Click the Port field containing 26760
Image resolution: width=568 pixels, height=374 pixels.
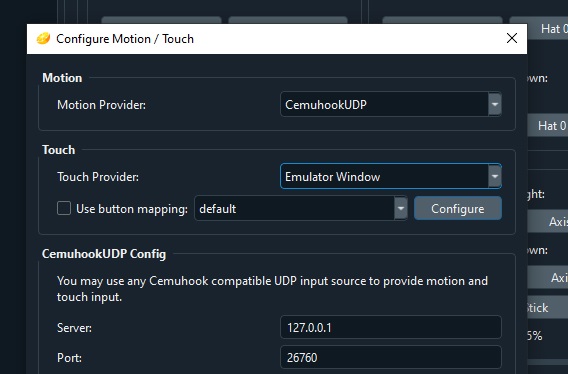click(391, 358)
